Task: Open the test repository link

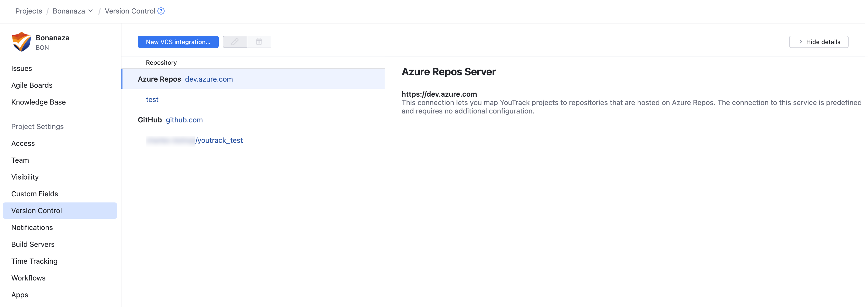Action: click(152, 99)
